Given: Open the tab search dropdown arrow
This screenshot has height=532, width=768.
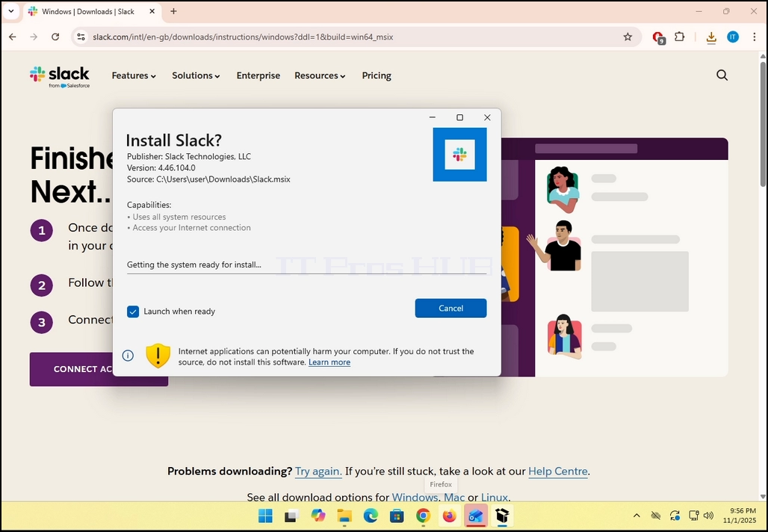Looking at the screenshot, I should point(10,11).
